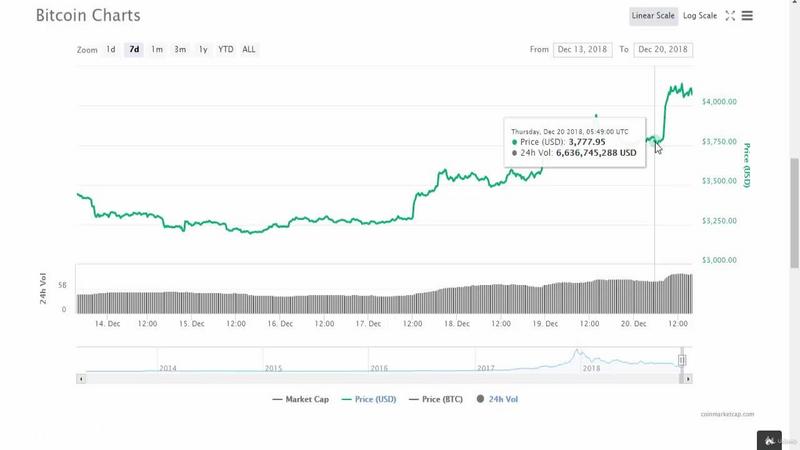The height and width of the screenshot is (450, 800).
Task: Click the 18. Dec axis label
Action: click(457, 323)
